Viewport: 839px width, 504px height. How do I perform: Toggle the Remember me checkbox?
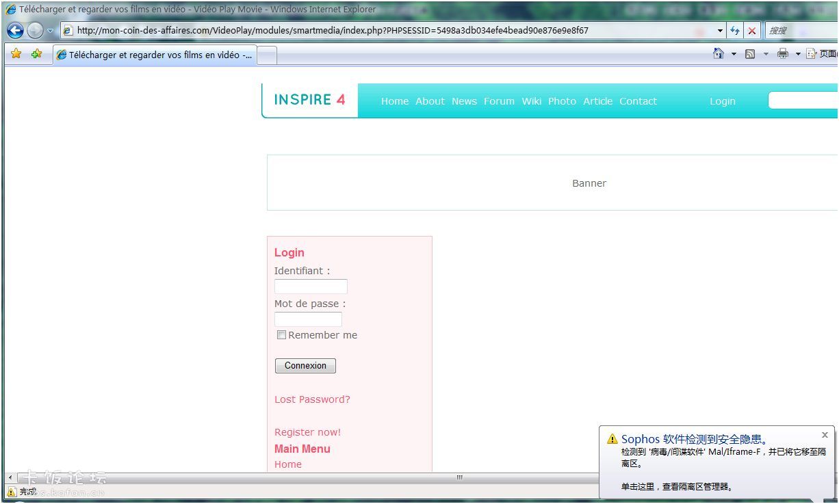tap(281, 335)
